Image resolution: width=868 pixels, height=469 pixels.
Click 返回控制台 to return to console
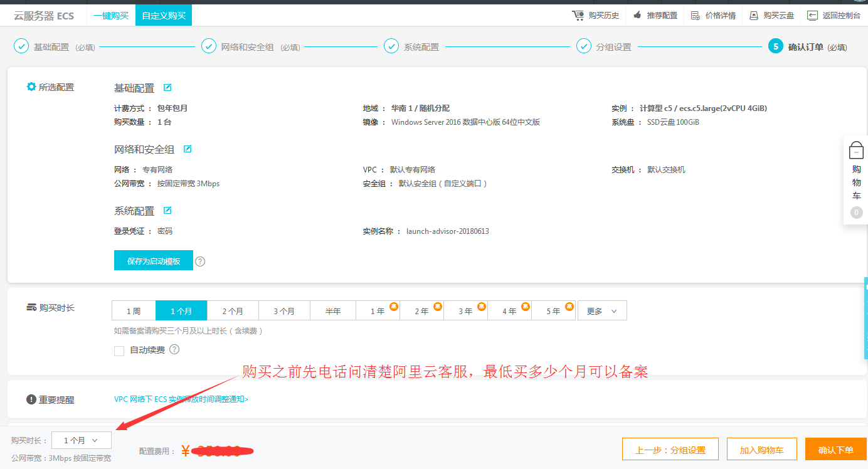click(x=834, y=15)
